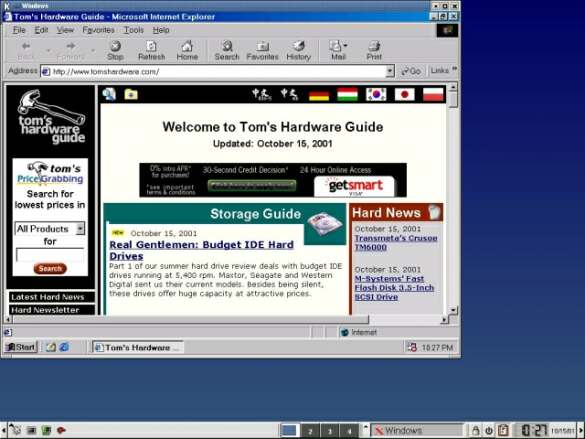Open the Search pane from toolbar
585x439 pixels.
point(227,50)
